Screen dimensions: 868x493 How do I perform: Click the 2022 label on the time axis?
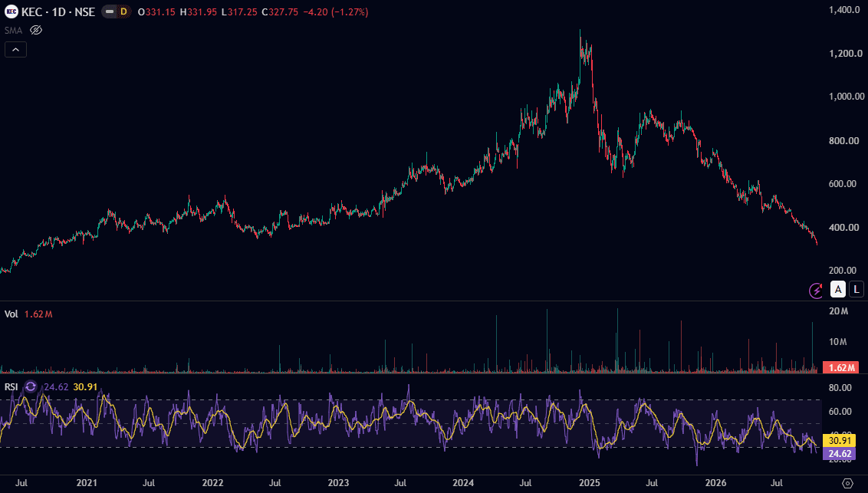(x=212, y=483)
